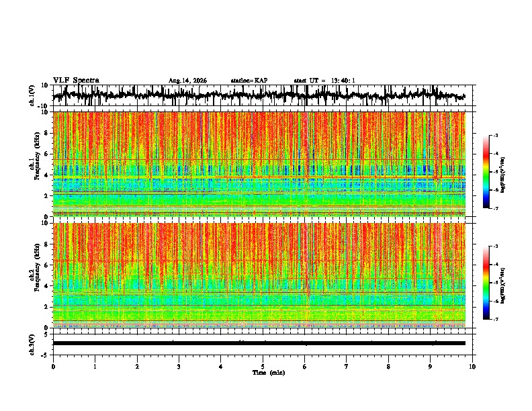Click the ch.1 waveform trace panel
Screen dimensions: 532x411
tap(264, 95)
